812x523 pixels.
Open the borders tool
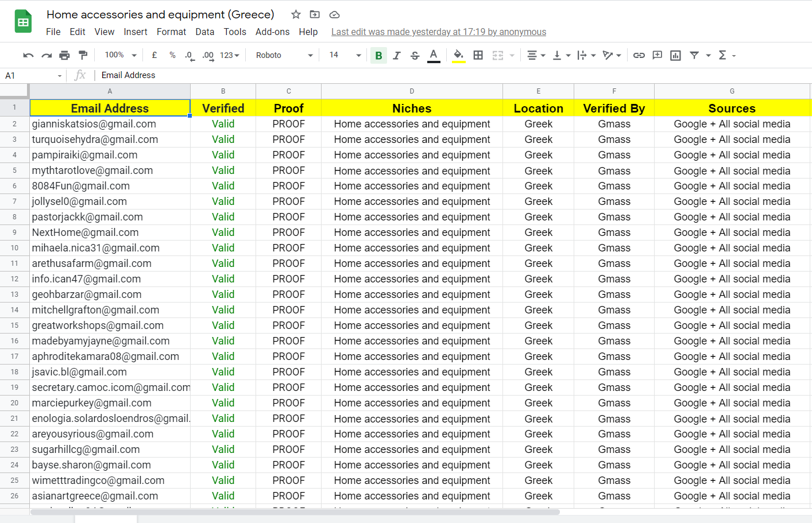tap(478, 55)
